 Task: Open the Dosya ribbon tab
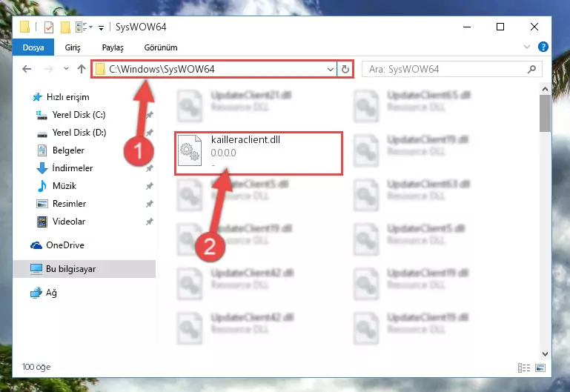[33, 47]
